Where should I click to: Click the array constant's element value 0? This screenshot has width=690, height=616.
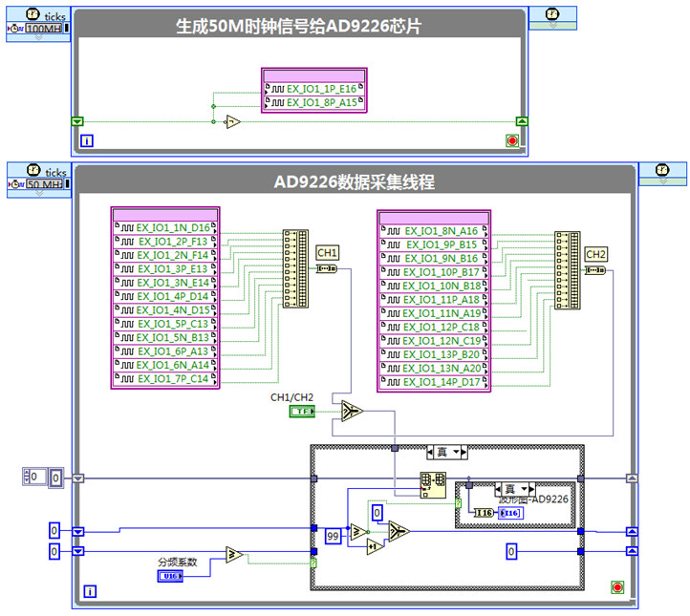(x=55, y=478)
